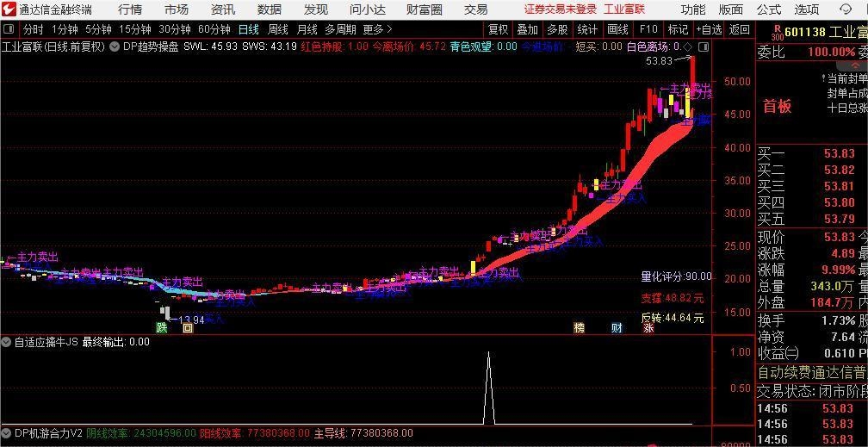Click the 叠加 overlay button
This screenshot has width=868, height=447.
tap(528, 29)
